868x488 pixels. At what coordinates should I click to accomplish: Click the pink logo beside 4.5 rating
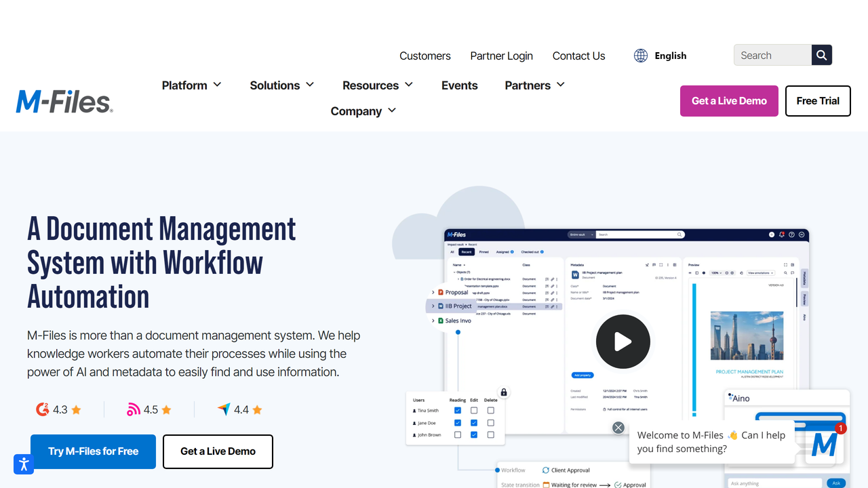point(133,409)
